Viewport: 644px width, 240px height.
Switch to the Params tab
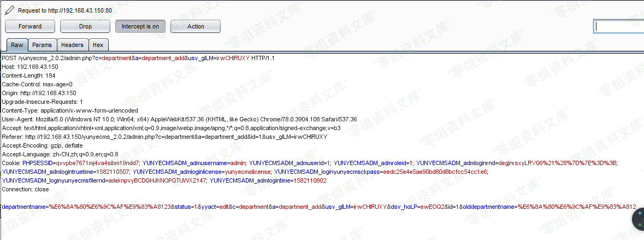tap(42, 45)
